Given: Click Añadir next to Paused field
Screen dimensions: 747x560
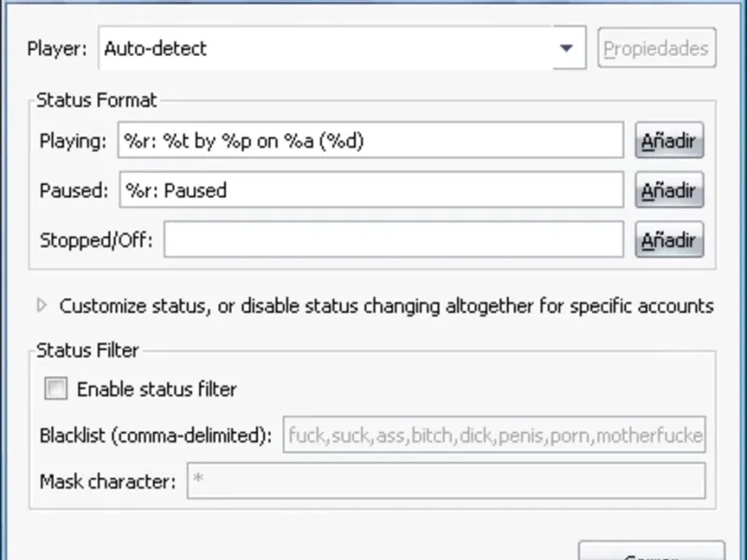Looking at the screenshot, I should tap(669, 190).
